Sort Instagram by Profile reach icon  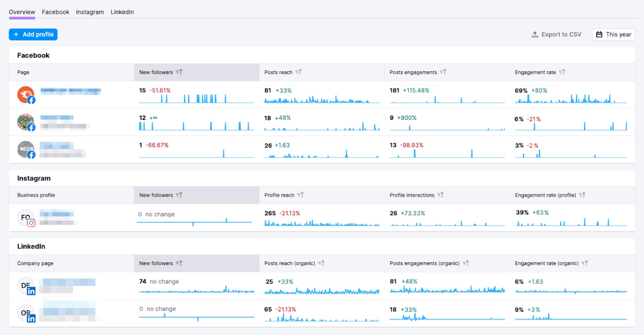(x=300, y=195)
